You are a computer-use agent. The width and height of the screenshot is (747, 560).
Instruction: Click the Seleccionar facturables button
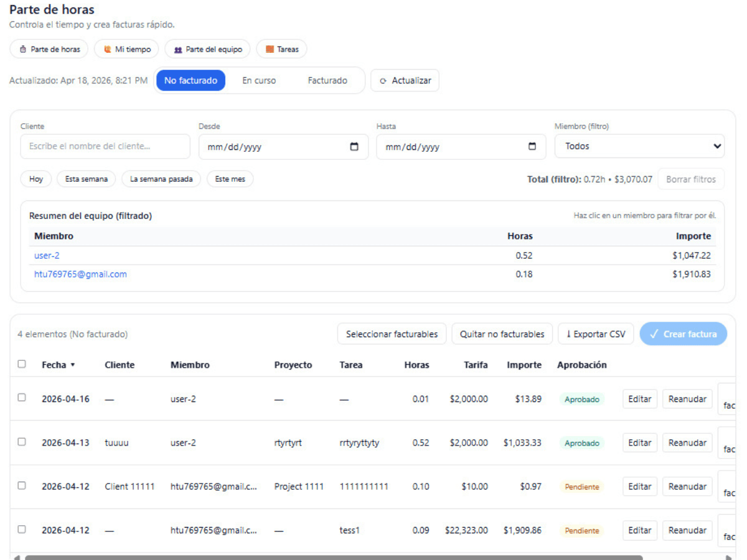click(392, 334)
